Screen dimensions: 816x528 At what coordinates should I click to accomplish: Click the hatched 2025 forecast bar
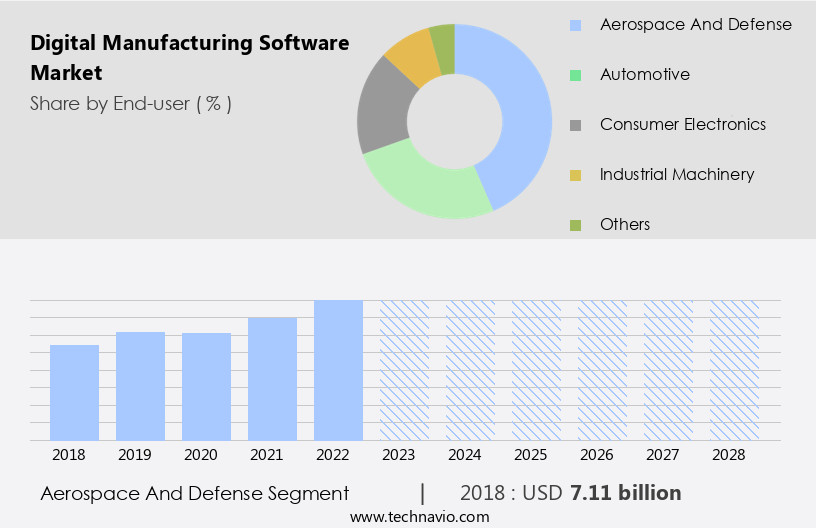pos(536,370)
